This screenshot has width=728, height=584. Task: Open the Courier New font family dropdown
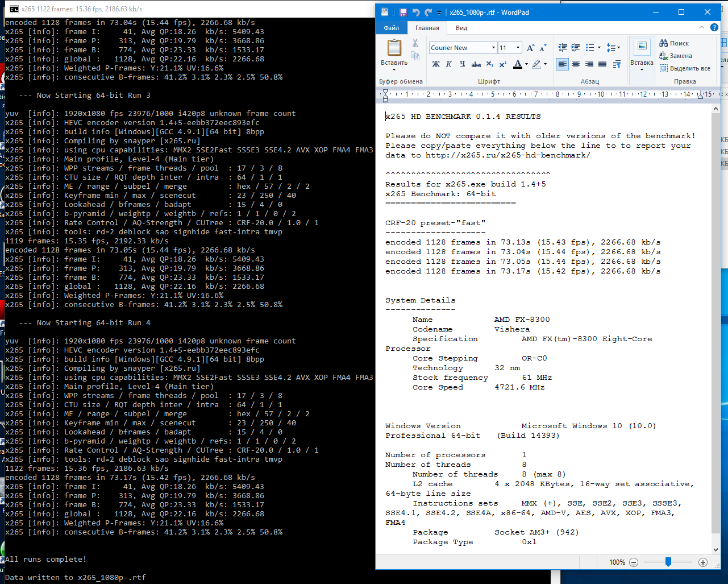[493, 48]
